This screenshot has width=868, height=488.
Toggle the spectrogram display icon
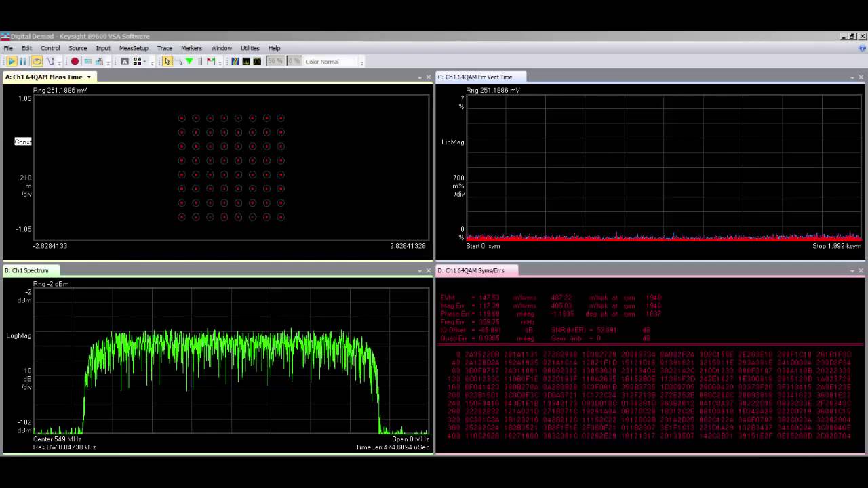[245, 61]
